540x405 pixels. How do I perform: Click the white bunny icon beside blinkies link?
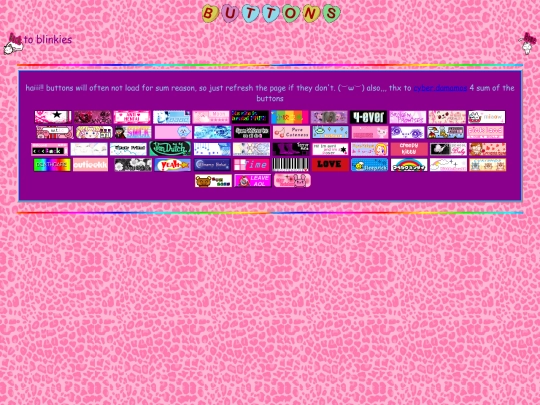[12, 44]
